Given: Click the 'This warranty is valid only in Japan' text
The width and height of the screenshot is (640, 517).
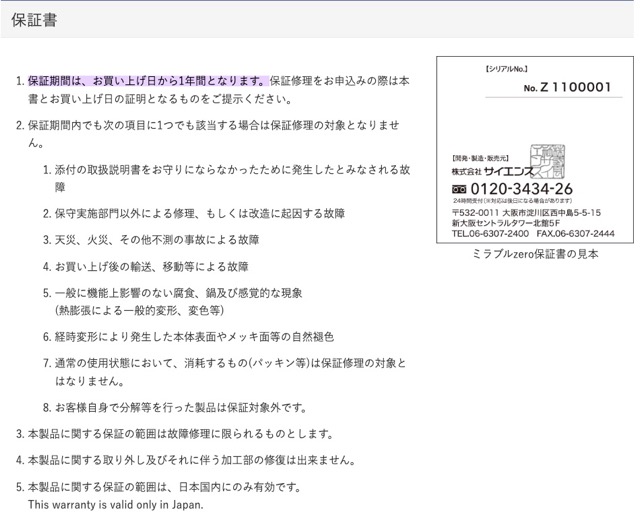Looking at the screenshot, I should click(x=115, y=505).
